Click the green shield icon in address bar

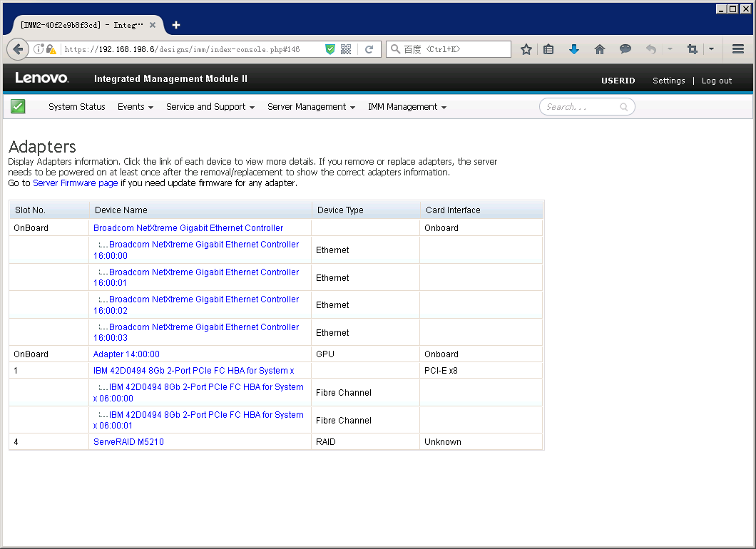(330, 49)
